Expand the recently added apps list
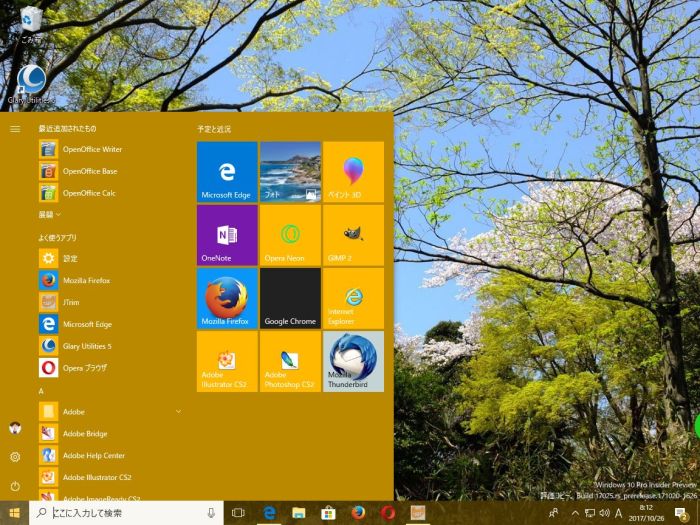 (50, 215)
